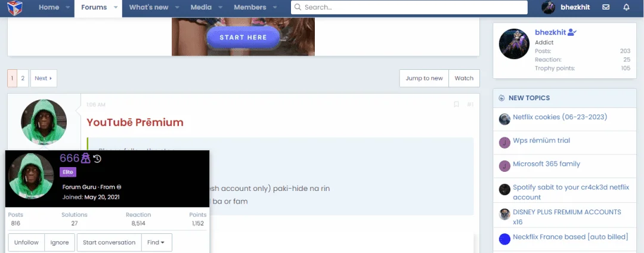This screenshot has height=253, width=644.
Task: Click the verified user icon next to bhezkhit
Action: 572,32
